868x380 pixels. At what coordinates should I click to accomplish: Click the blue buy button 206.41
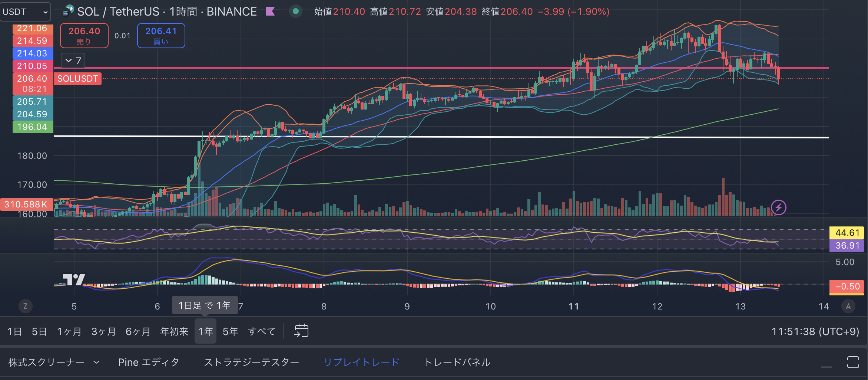[x=161, y=36]
